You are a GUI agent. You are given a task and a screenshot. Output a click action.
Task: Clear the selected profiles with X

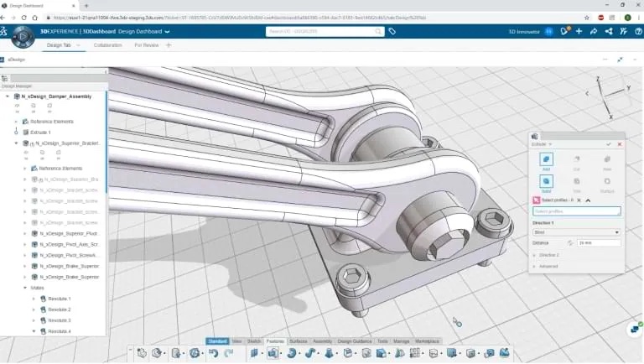[x=579, y=200]
